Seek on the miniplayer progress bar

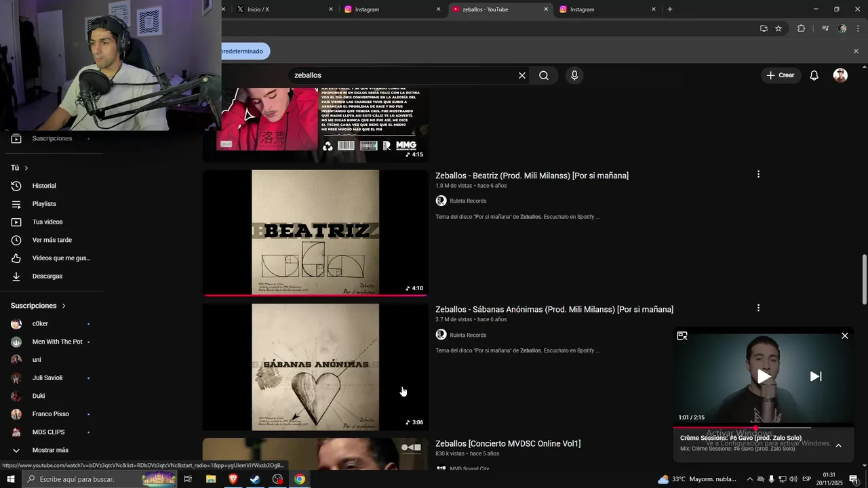(x=764, y=428)
